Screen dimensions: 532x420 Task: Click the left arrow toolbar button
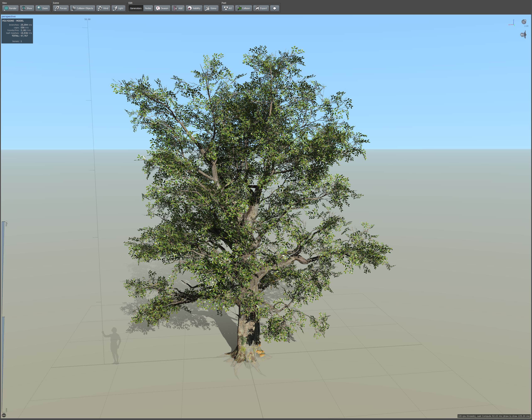[x=274, y=8]
